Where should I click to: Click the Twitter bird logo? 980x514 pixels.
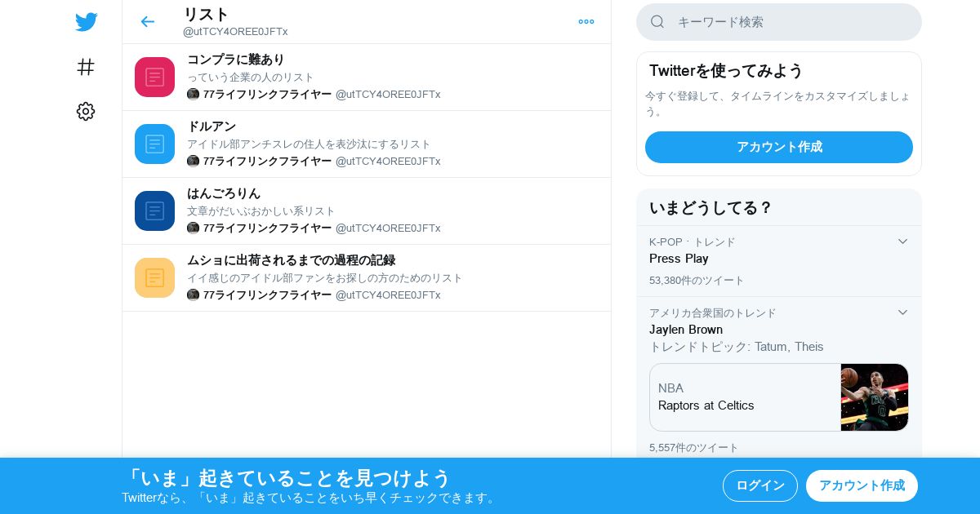point(86,22)
